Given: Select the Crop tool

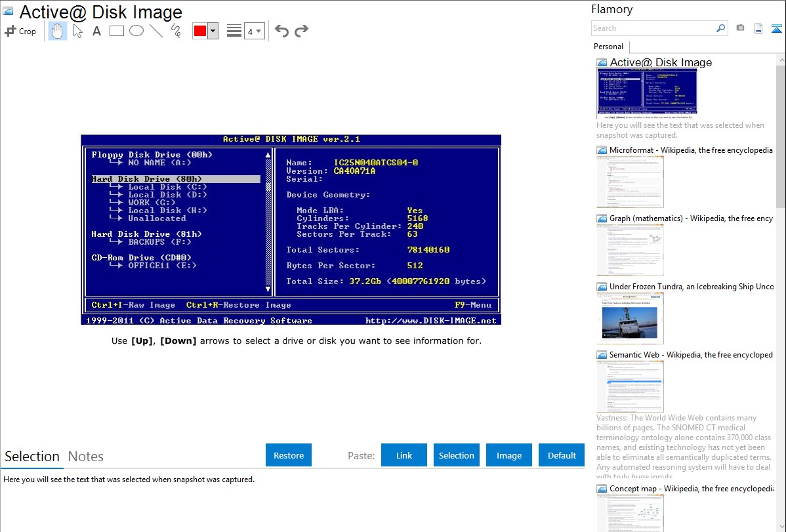Looking at the screenshot, I should point(20,31).
